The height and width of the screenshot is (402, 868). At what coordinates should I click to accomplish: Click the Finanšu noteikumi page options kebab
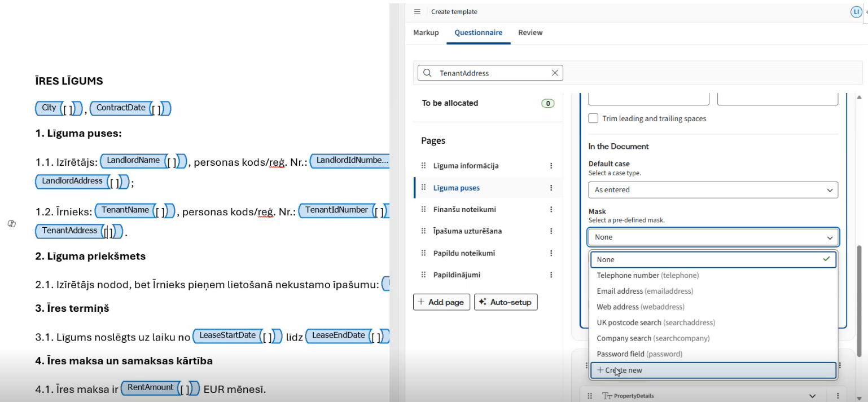551,210
